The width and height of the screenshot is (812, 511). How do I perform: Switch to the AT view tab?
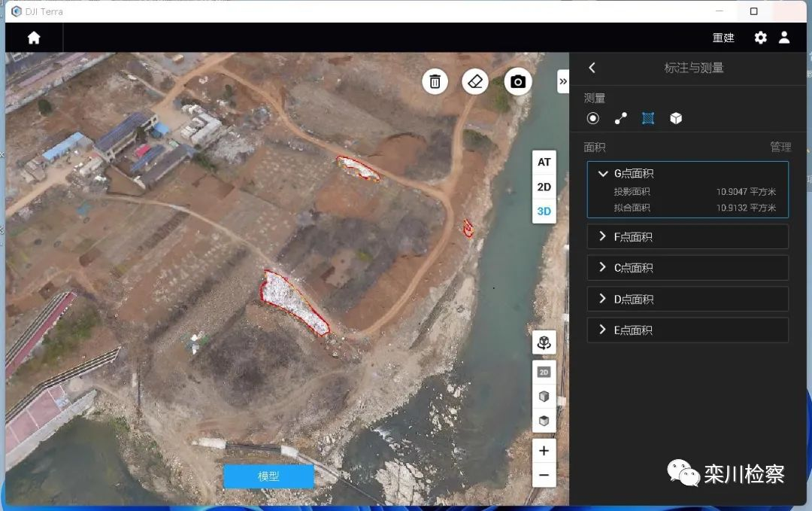tap(544, 163)
